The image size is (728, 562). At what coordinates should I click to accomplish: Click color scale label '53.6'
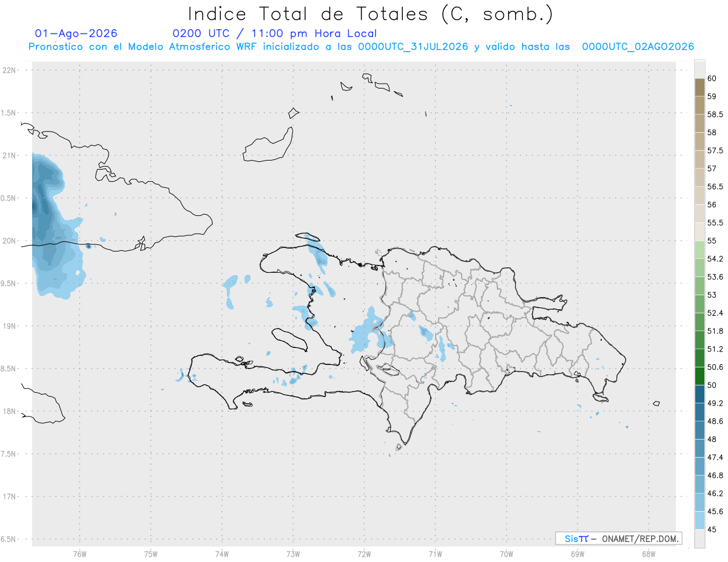pos(715,277)
